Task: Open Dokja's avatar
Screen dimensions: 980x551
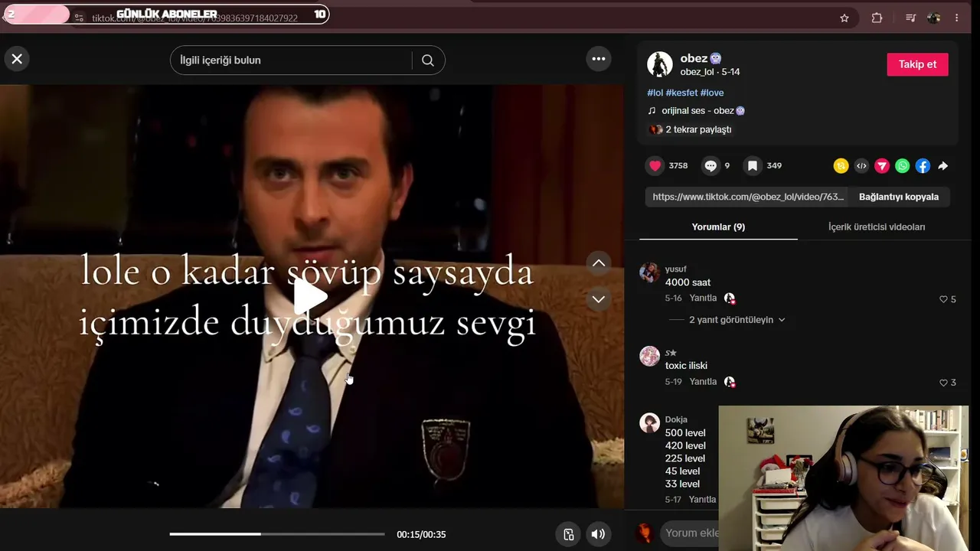Action: (650, 423)
